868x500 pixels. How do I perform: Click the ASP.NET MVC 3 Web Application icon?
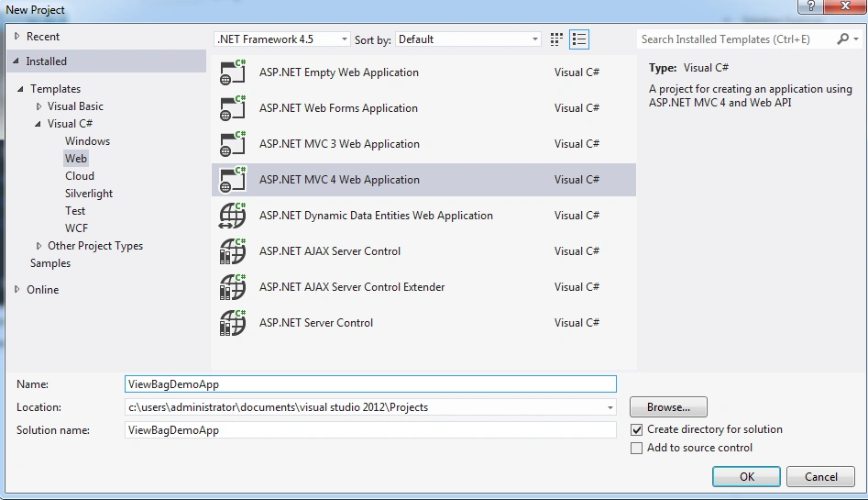[233, 143]
